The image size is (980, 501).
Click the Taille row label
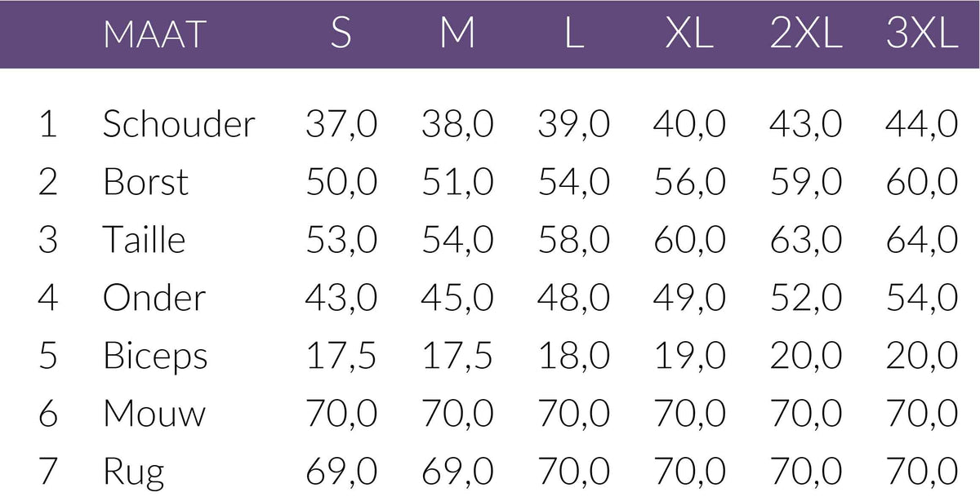click(x=144, y=240)
